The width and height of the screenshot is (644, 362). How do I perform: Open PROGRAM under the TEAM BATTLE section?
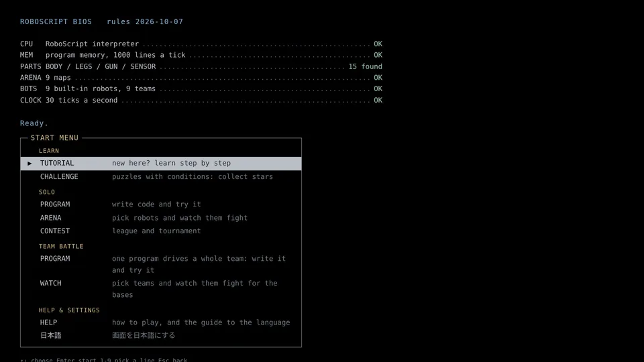tap(160, 264)
